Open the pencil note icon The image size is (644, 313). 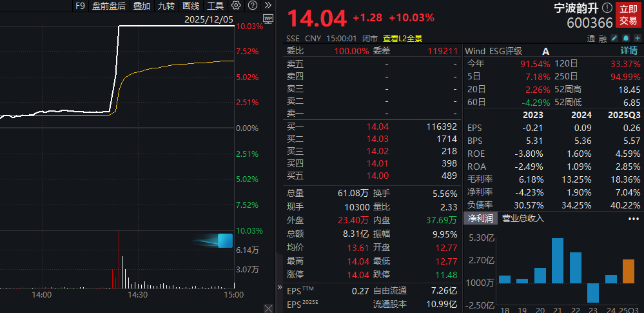[614, 38]
